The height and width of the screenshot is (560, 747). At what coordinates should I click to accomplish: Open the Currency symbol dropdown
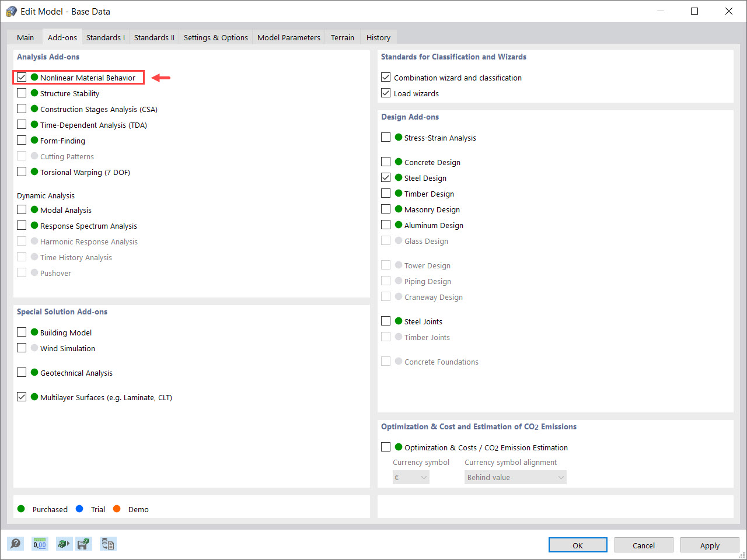click(411, 477)
